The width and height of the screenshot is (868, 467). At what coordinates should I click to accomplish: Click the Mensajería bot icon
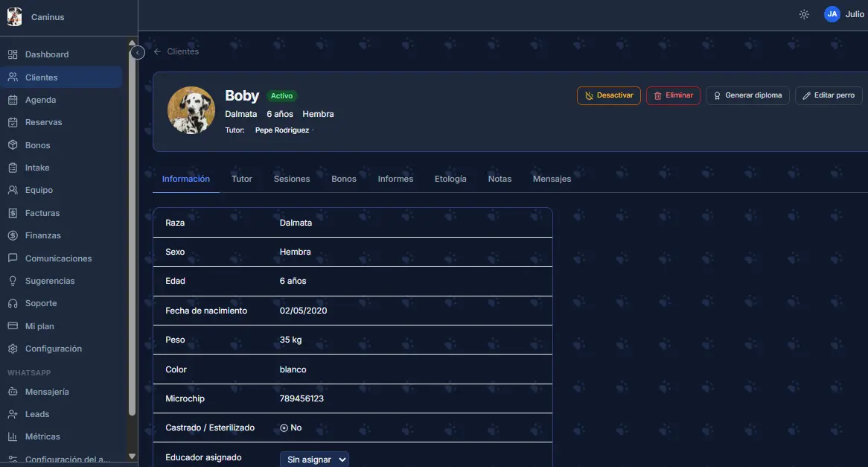[x=13, y=392]
